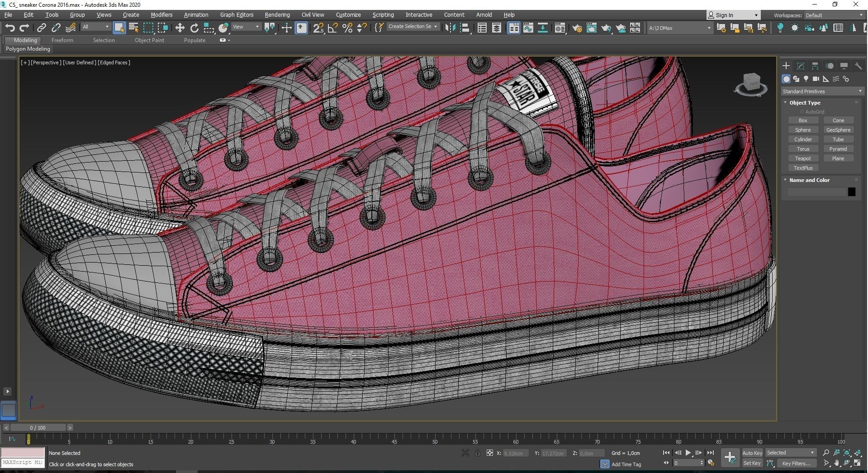Create a Teapot primitive button
This screenshot has height=473, width=868.
pos(803,158)
